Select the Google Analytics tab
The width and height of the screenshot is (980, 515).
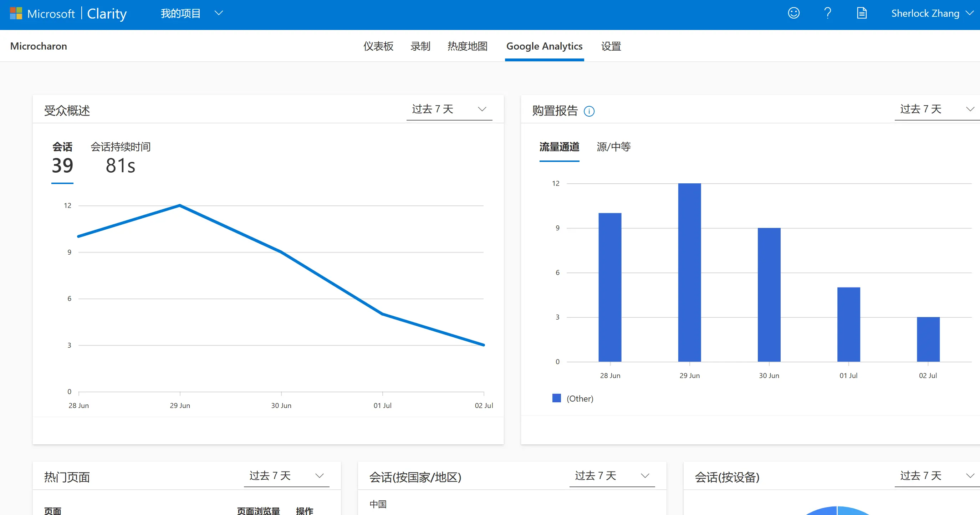pyautogui.click(x=545, y=46)
